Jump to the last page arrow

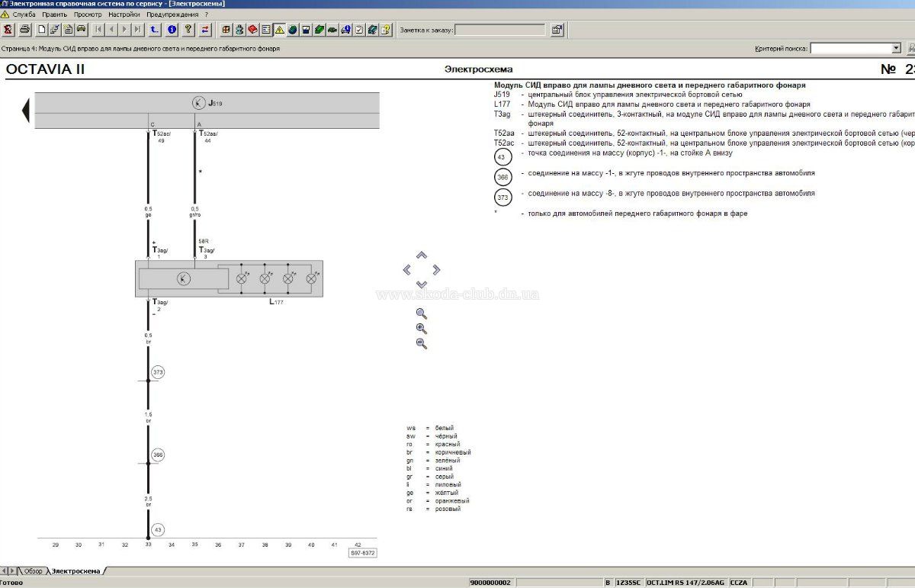pyautogui.click(x=137, y=30)
